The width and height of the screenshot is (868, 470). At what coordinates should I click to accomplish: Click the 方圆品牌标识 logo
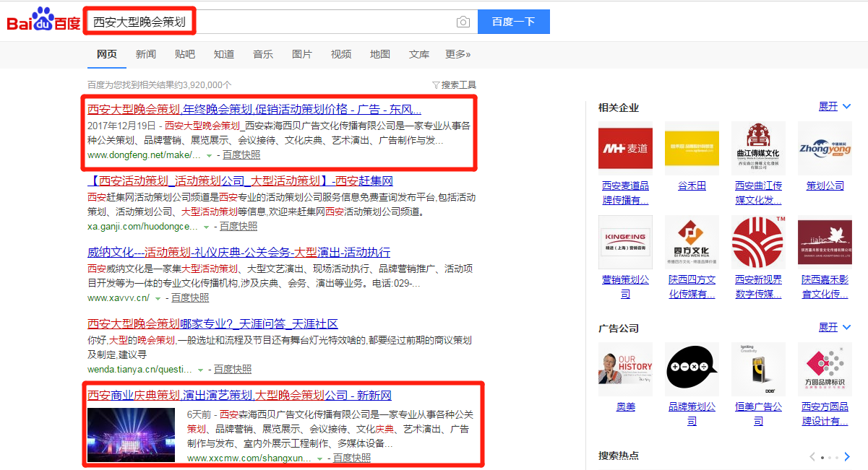[825, 369]
